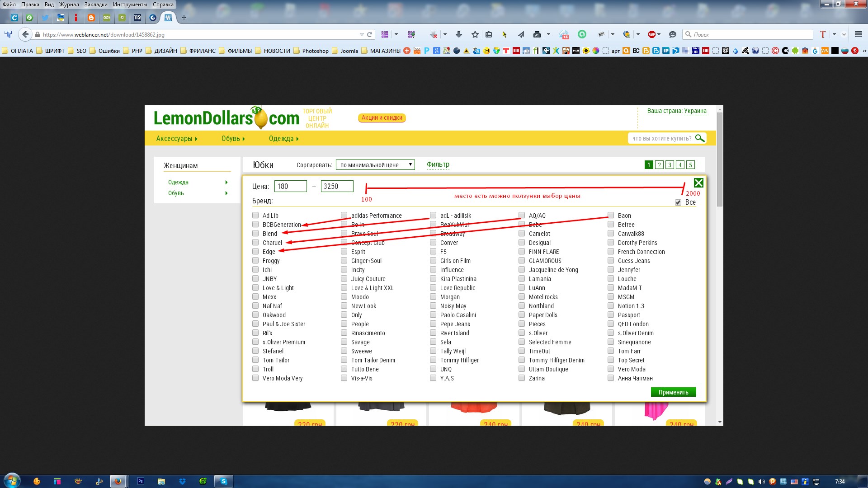This screenshot has width=868, height=488.
Task: Click the search magnifier on the site
Action: (699, 138)
